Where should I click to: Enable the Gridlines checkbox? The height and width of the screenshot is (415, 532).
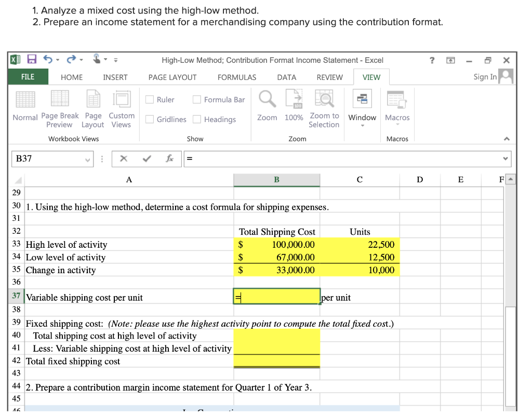(x=150, y=119)
